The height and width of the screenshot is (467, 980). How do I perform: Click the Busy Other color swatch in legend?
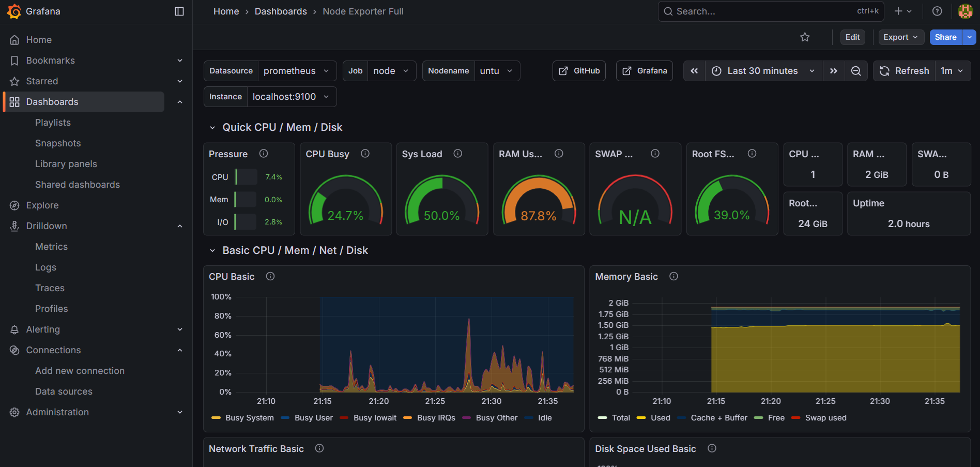pyautogui.click(x=466, y=418)
